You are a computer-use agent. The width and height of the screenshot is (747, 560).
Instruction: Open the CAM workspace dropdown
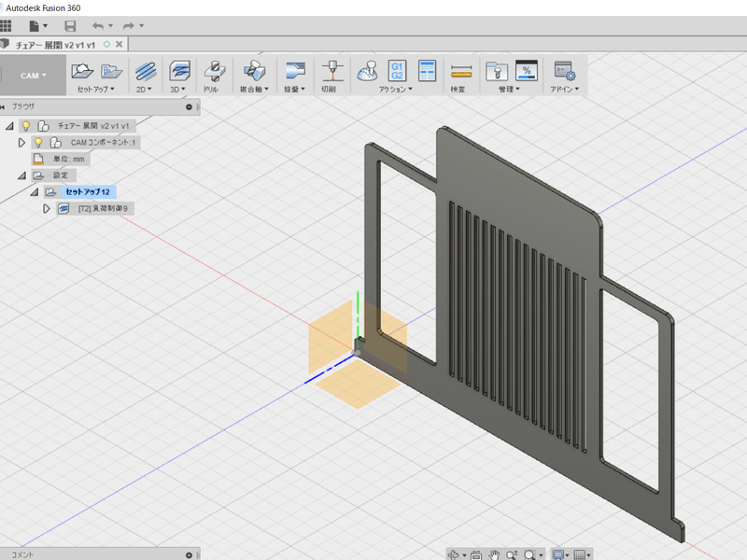click(34, 75)
